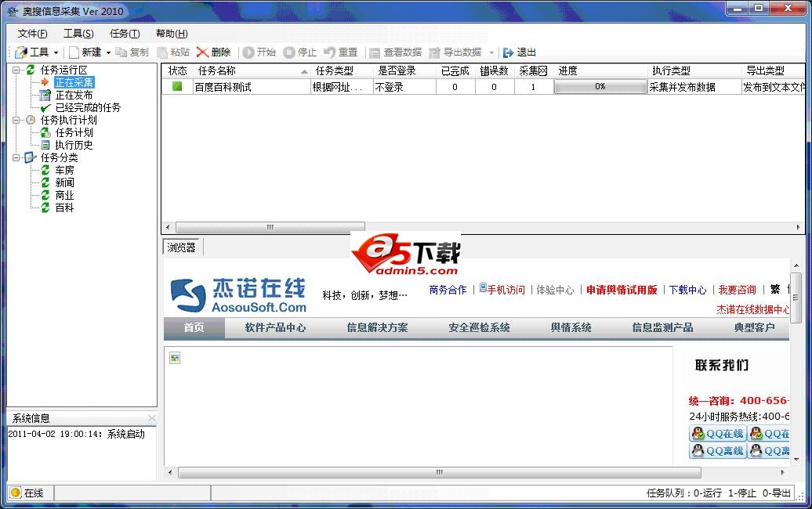Viewport: 812px width, 509px height.
Task: Stop the task with 停止
Action: [x=300, y=52]
